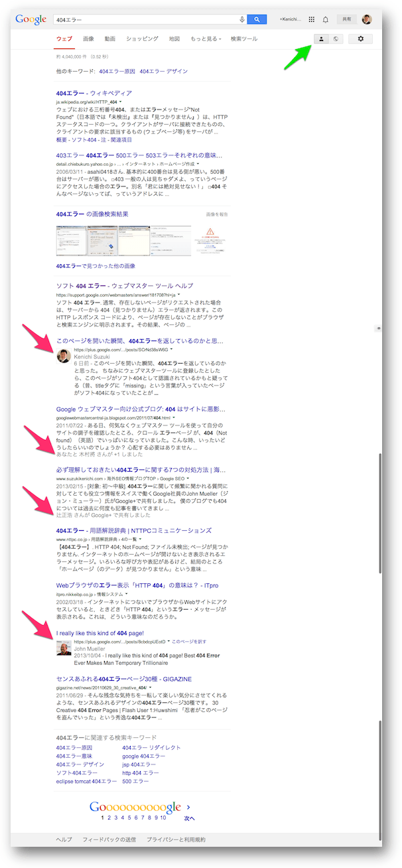Image resolution: width=402 pixels, height=868 pixels.
Task: Open 必ず理解しておきたい404エラー result
Action: tap(141, 470)
